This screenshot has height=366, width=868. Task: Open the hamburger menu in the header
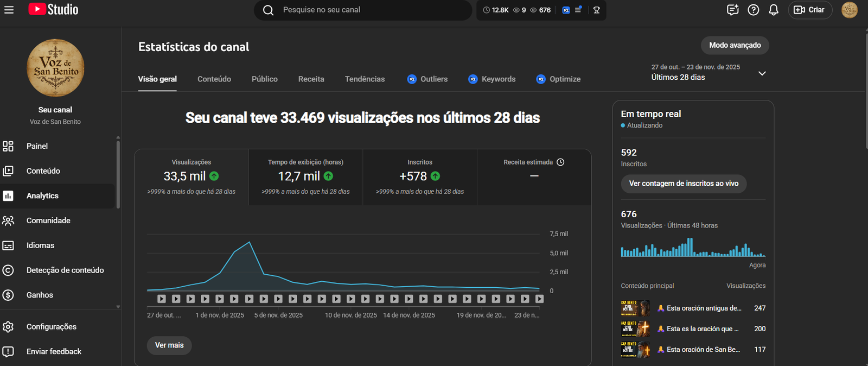(x=9, y=10)
